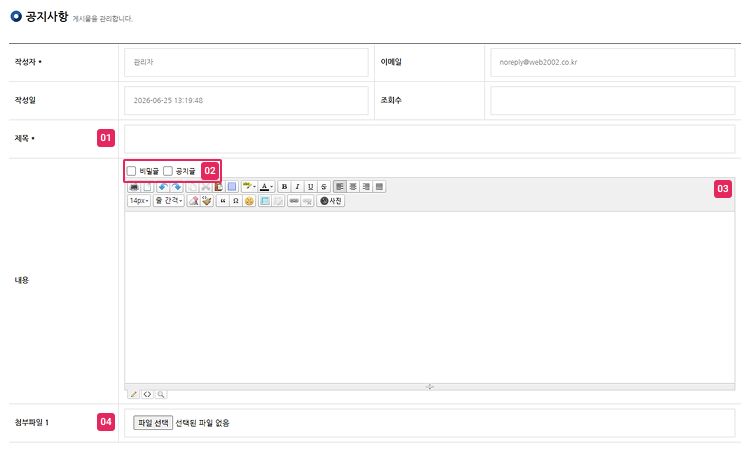Click inside the content editor text area
Viewport: 750px width, 452px height.
[x=430, y=297]
